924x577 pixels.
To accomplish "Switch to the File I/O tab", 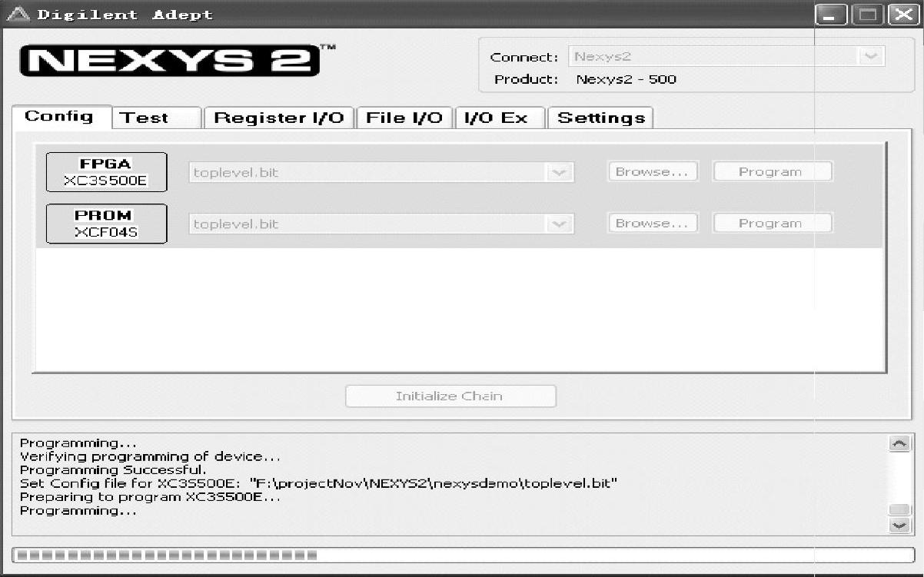I will click(x=404, y=118).
